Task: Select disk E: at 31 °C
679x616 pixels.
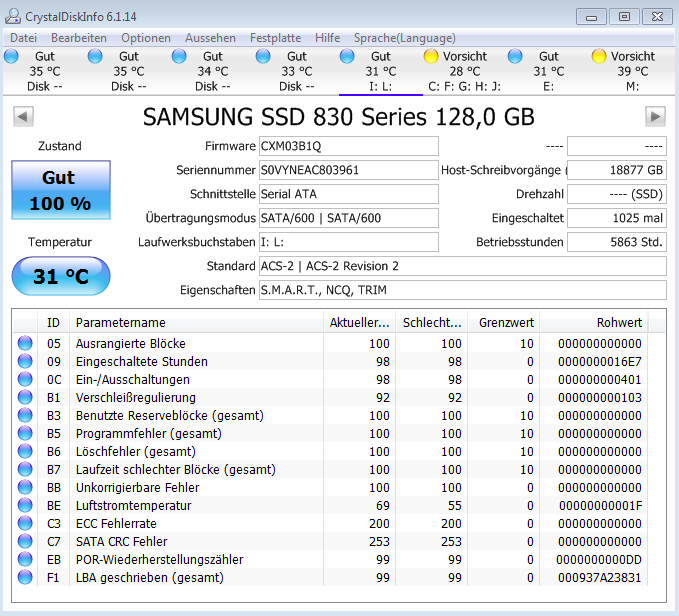Action: pyautogui.click(x=549, y=71)
